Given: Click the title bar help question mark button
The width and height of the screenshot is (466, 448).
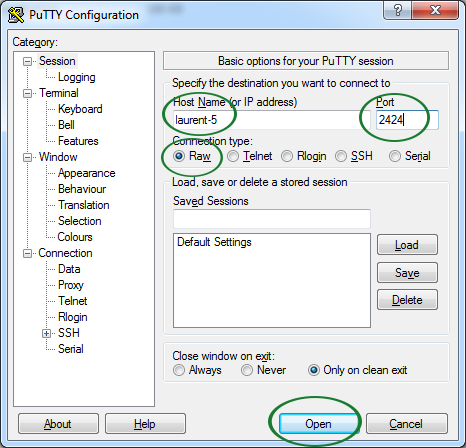Looking at the screenshot, I should pos(398,10).
